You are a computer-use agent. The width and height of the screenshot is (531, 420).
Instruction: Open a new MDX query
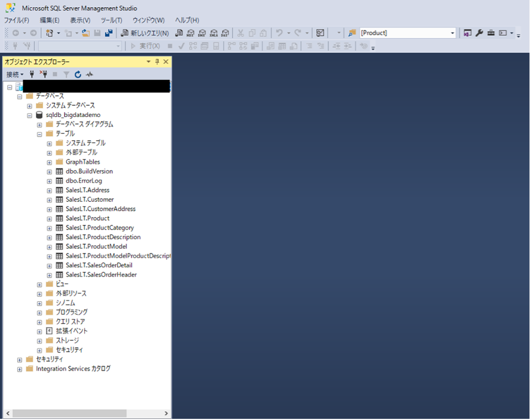pyautogui.click(x=191, y=33)
